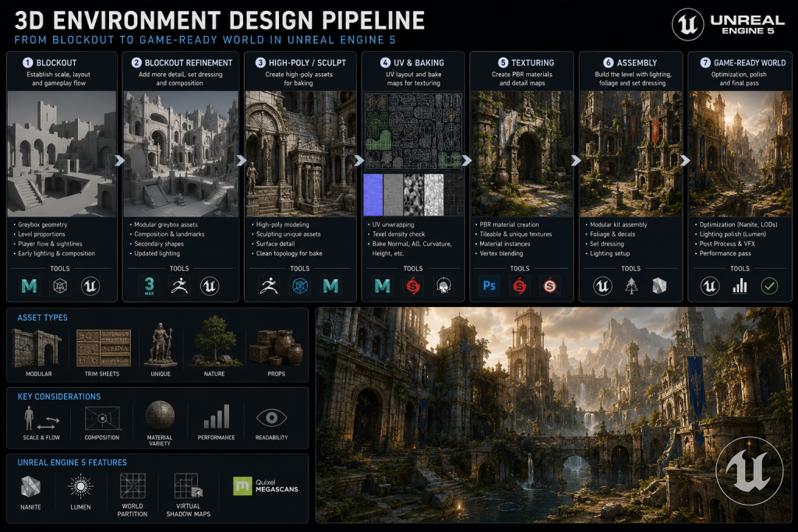Click the "BLOCKOUT REFINEMENT" stage heading

pos(189,62)
